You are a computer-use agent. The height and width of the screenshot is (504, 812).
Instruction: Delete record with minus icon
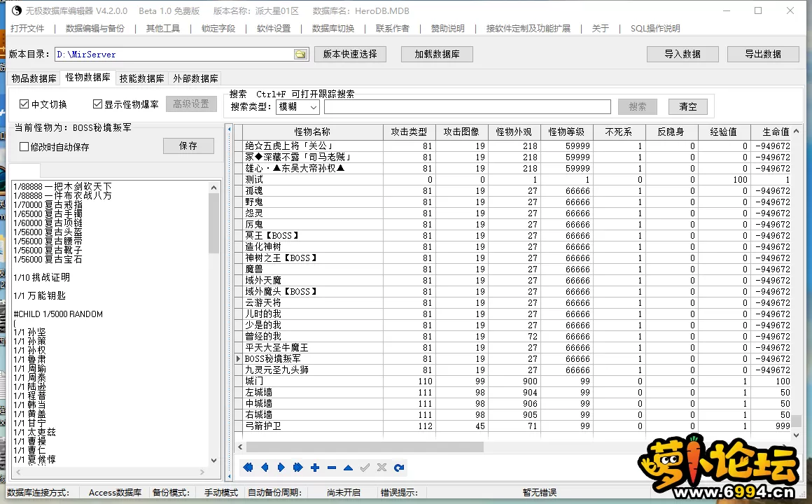(x=331, y=468)
